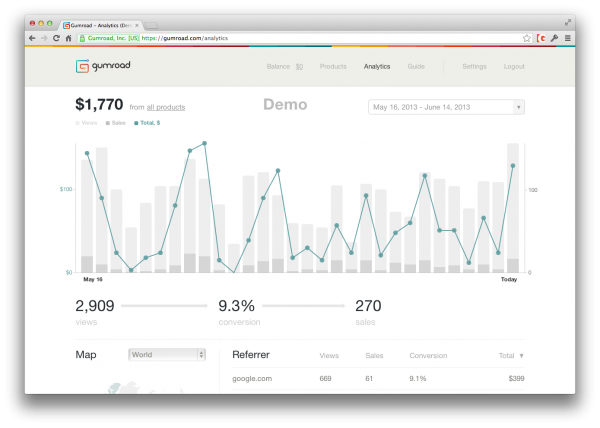600x428 pixels.
Task: Click the address bar URL
Action: [x=184, y=38]
